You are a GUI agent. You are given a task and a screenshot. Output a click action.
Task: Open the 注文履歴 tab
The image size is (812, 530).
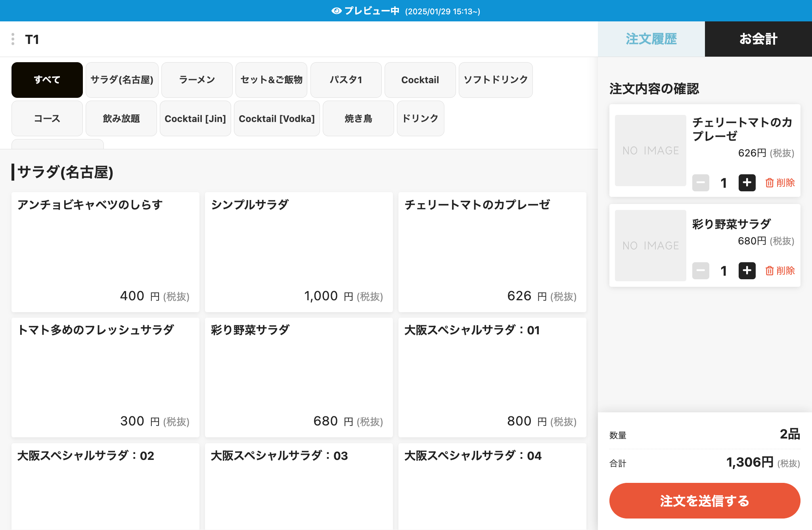[651, 39]
